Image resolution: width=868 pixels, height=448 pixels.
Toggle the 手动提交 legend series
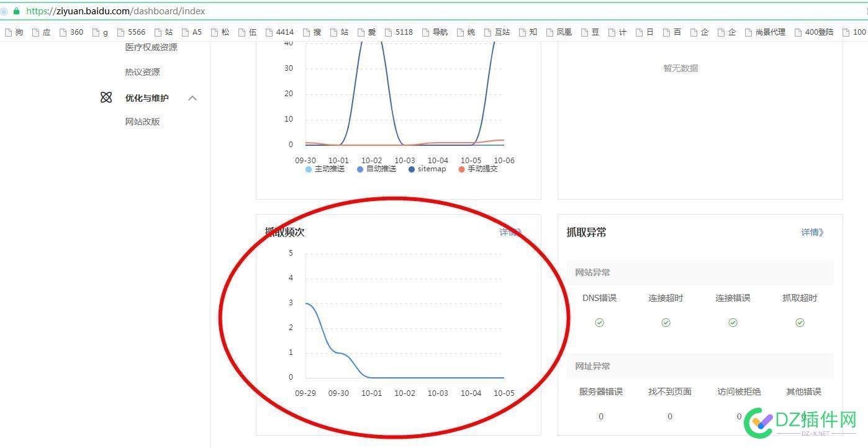click(x=478, y=169)
